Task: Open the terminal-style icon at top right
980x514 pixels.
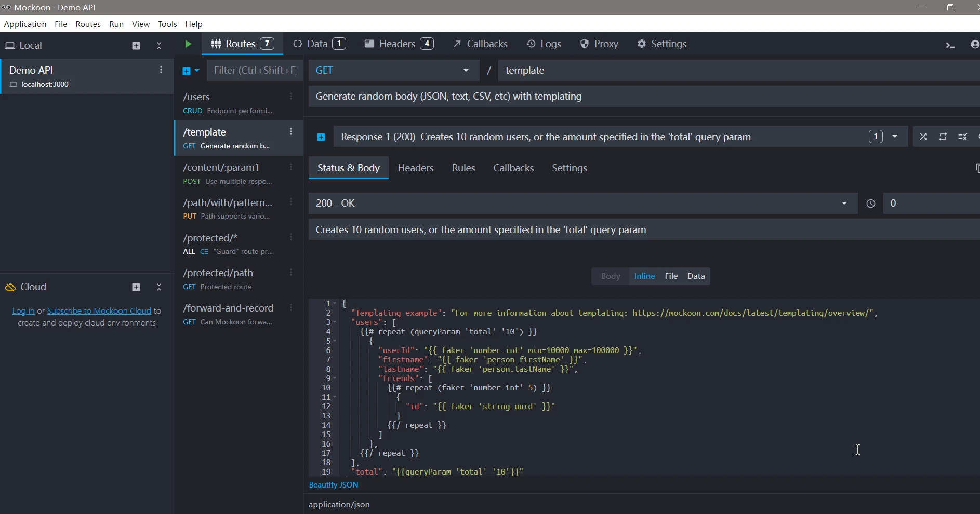Action: click(x=950, y=45)
